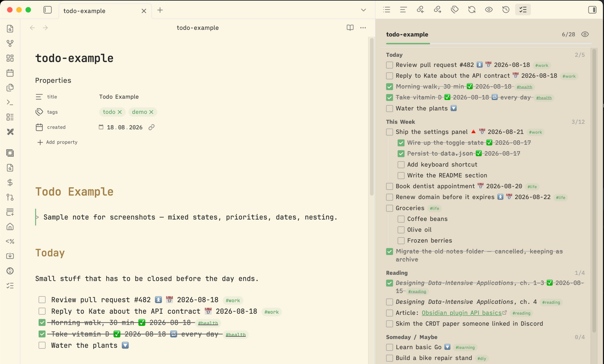Click the editor pane vertical scrollbar
This screenshot has height=364, width=604.
pos(371,117)
